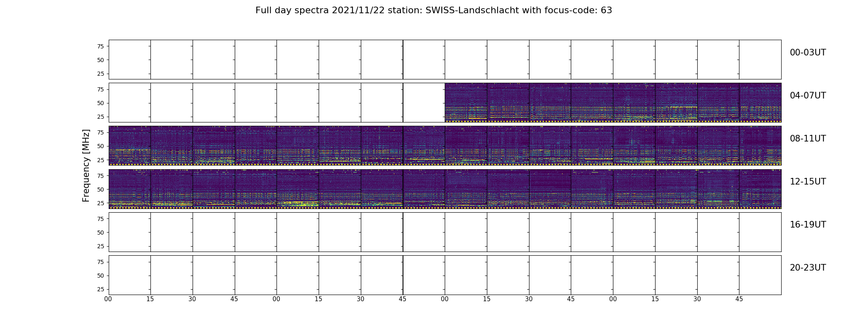
Task: Click the 25 tick of the 16-19UT row
Action: 100,246
